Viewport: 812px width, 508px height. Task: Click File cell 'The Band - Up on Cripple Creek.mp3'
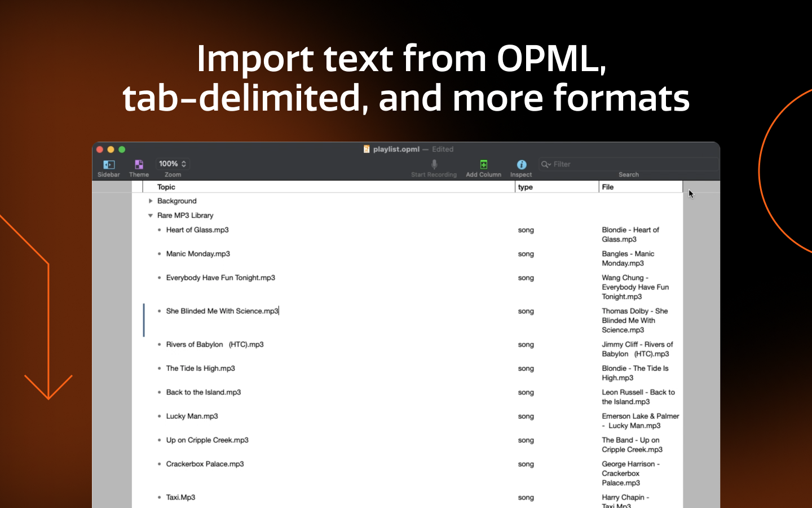coord(632,445)
